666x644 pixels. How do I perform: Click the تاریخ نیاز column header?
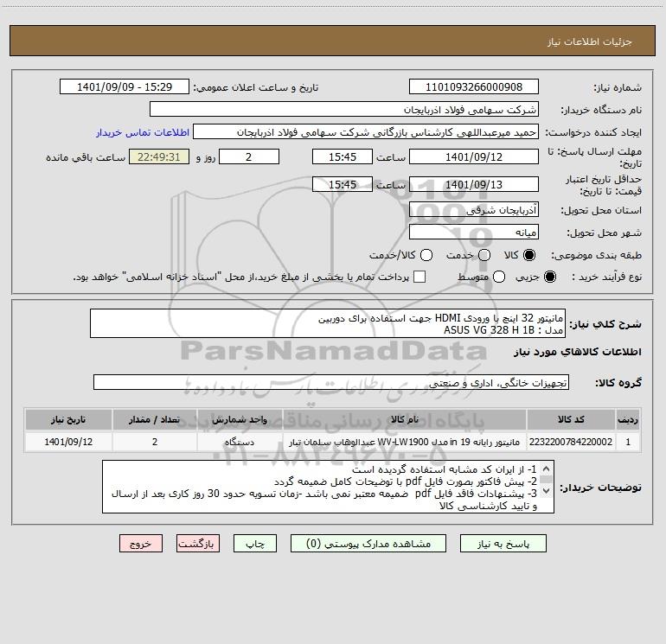[68, 420]
